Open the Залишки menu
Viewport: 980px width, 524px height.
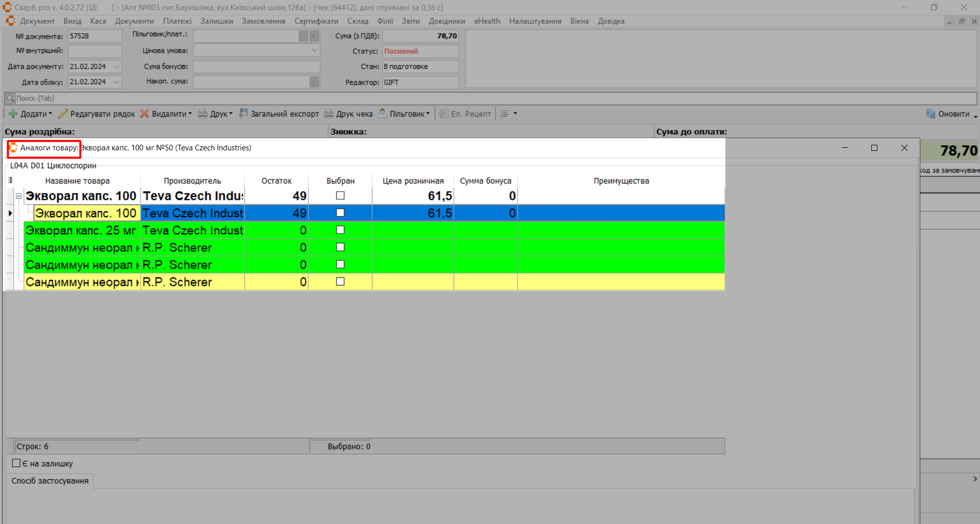216,21
